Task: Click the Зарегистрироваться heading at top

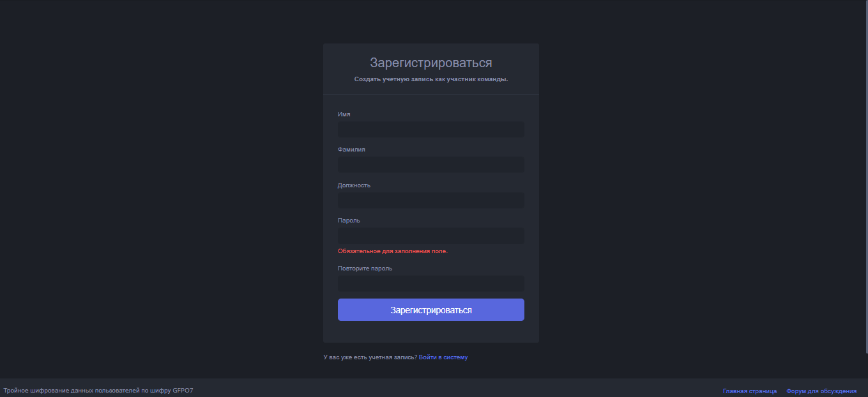Action: tap(430, 63)
